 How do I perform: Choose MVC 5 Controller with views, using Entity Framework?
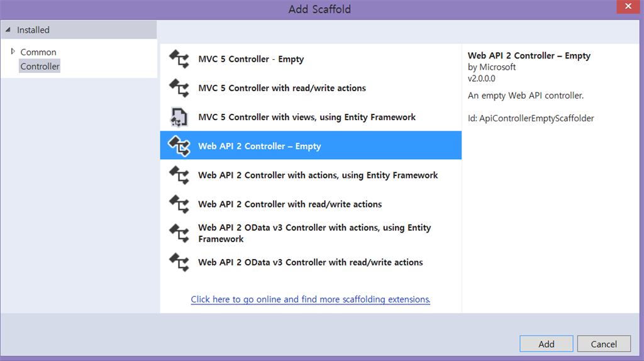(x=307, y=117)
